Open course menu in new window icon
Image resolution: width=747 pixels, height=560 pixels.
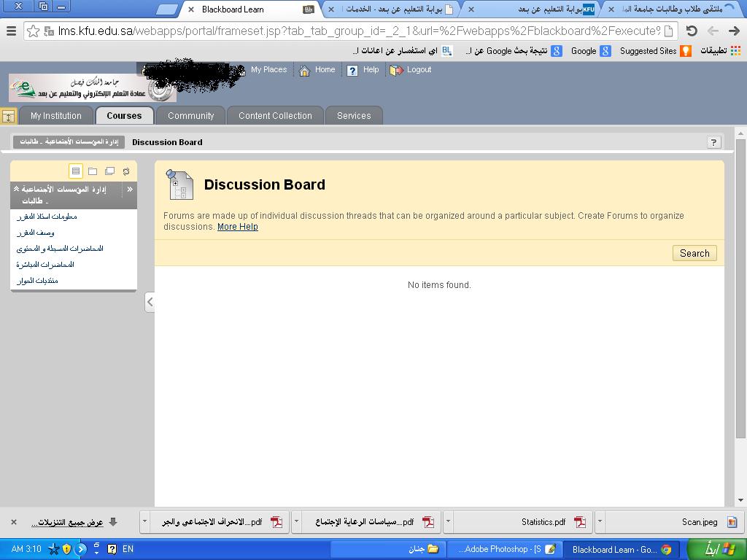point(109,171)
